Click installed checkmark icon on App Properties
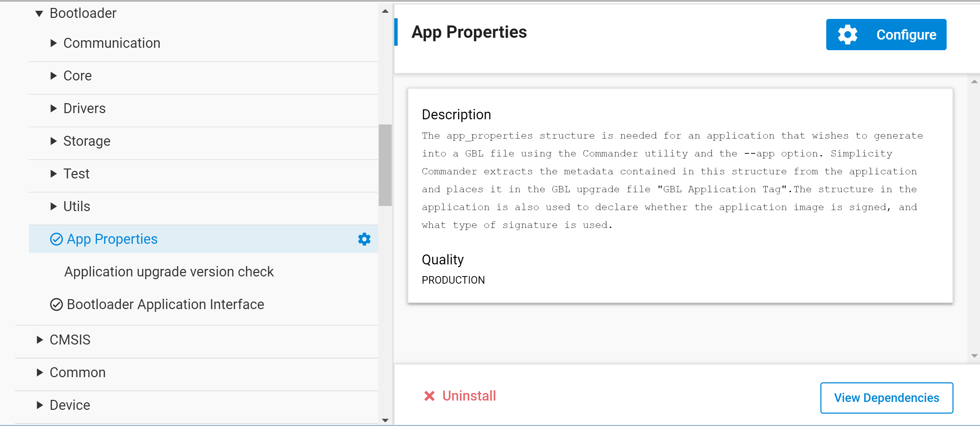 point(56,239)
